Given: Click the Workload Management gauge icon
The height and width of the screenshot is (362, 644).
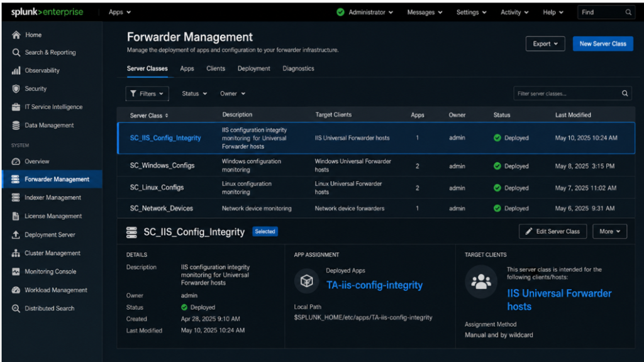Looking at the screenshot, I should click(x=16, y=290).
